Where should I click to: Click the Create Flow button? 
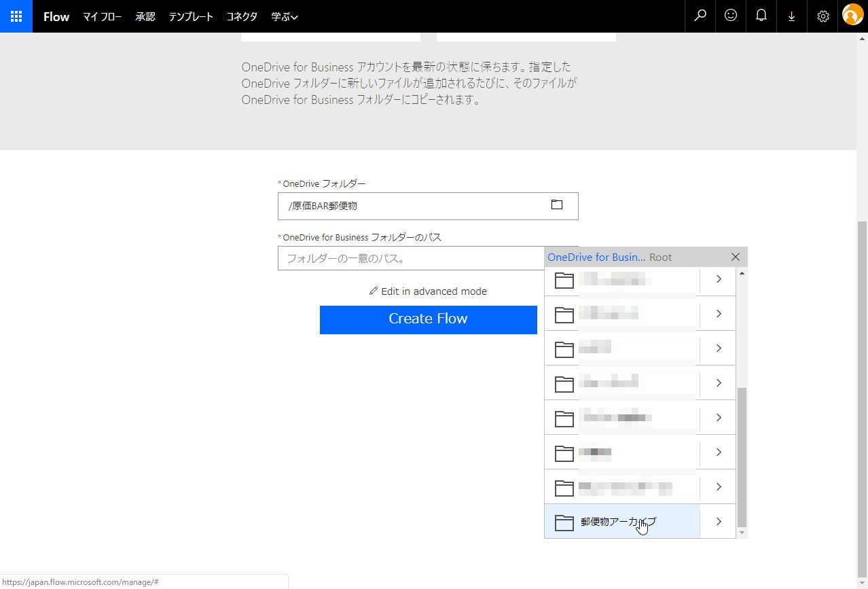point(428,319)
